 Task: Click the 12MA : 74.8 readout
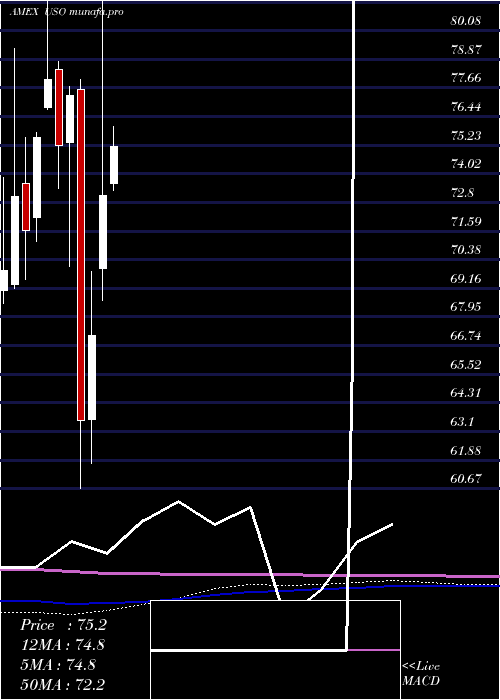[x=63, y=645]
